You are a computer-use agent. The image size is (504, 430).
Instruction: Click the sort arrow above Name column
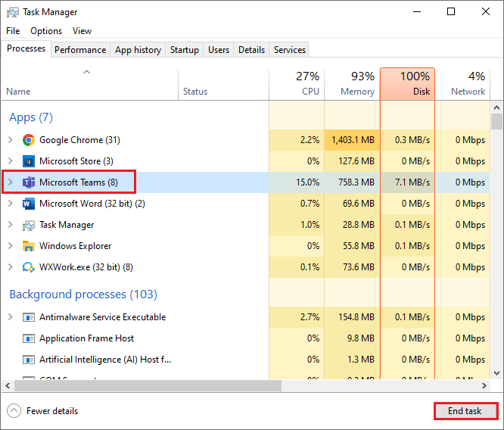pyautogui.click(x=86, y=72)
